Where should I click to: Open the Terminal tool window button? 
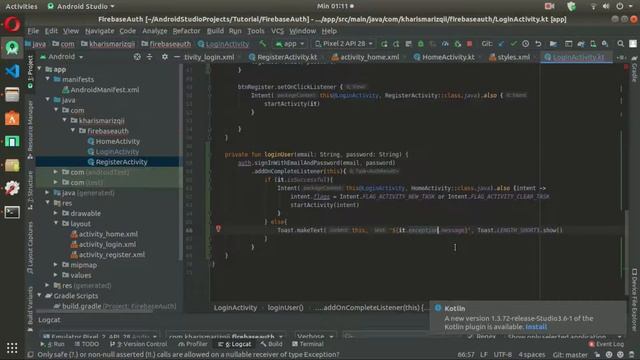point(307,344)
